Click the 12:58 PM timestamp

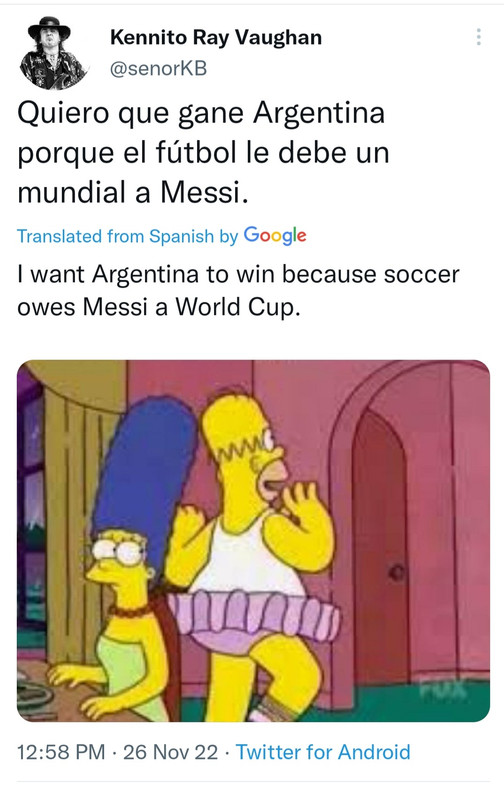[x=61, y=752]
